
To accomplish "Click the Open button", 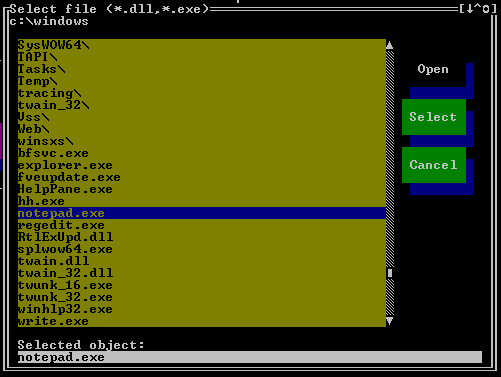I will click(433, 69).
